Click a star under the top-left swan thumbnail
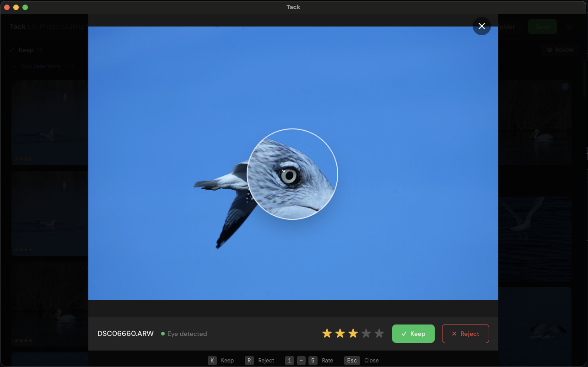The width and height of the screenshot is (588, 367). point(16,159)
